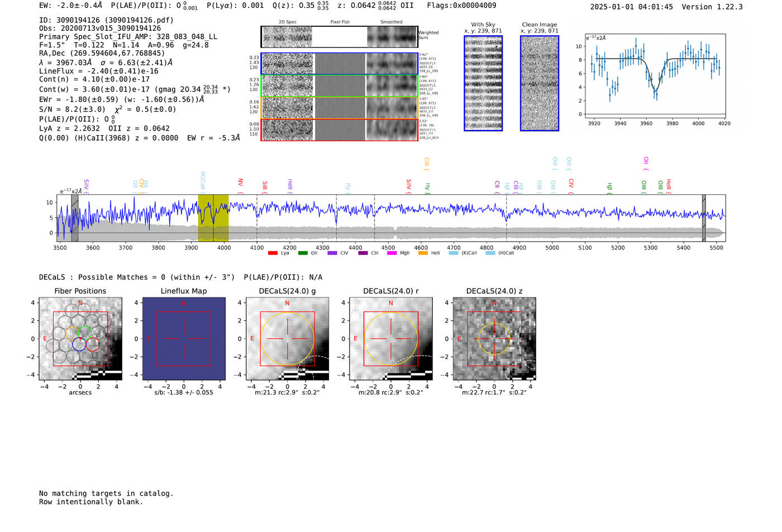Select the Fiber Positions panel
Viewport: 782px width, 532px height.
[80, 339]
